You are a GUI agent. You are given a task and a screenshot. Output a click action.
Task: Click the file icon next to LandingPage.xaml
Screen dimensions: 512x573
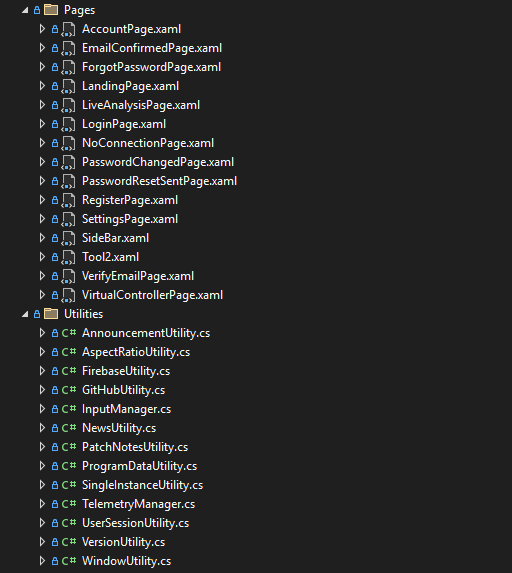pos(68,86)
